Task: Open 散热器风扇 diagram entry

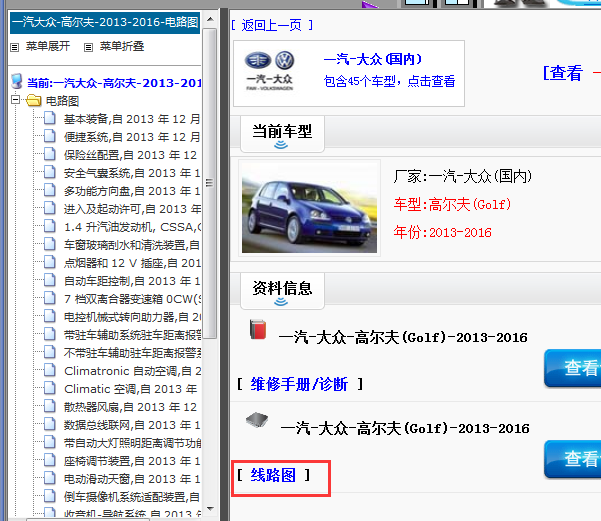Action: coord(130,407)
